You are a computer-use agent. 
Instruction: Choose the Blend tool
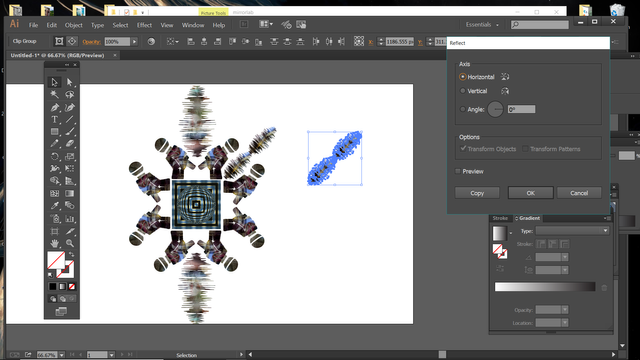[x=69, y=206]
